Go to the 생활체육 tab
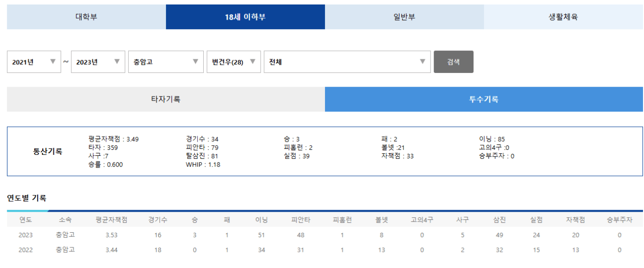 tap(563, 17)
